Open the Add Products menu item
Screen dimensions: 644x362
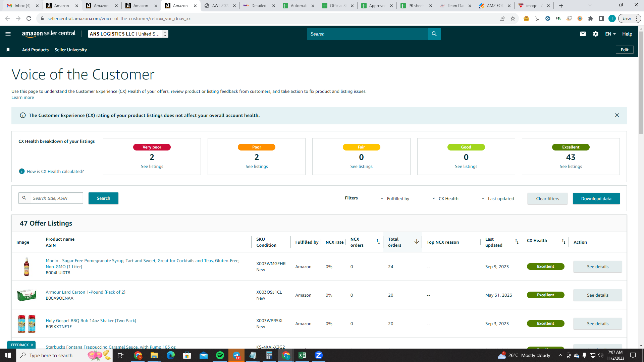(35, 50)
